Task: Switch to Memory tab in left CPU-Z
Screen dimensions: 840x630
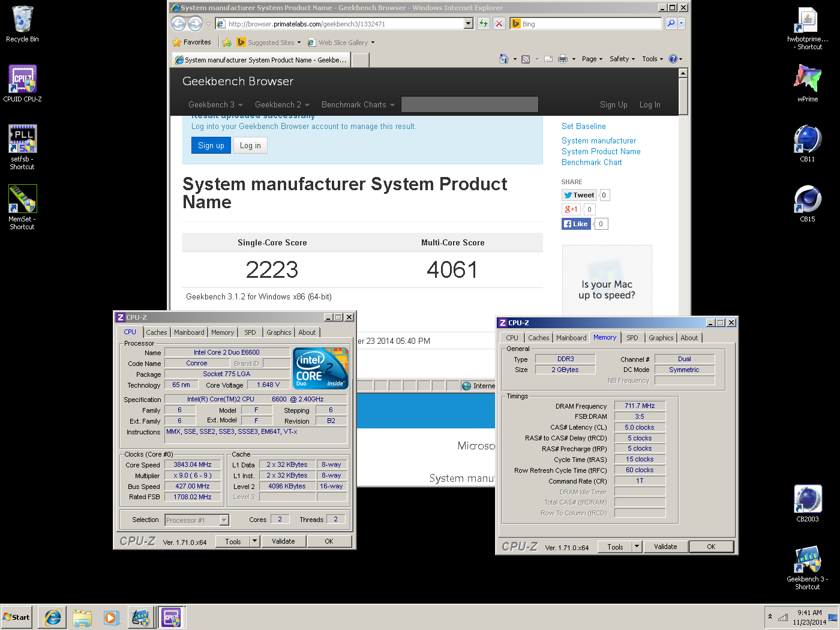Action: click(223, 332)
